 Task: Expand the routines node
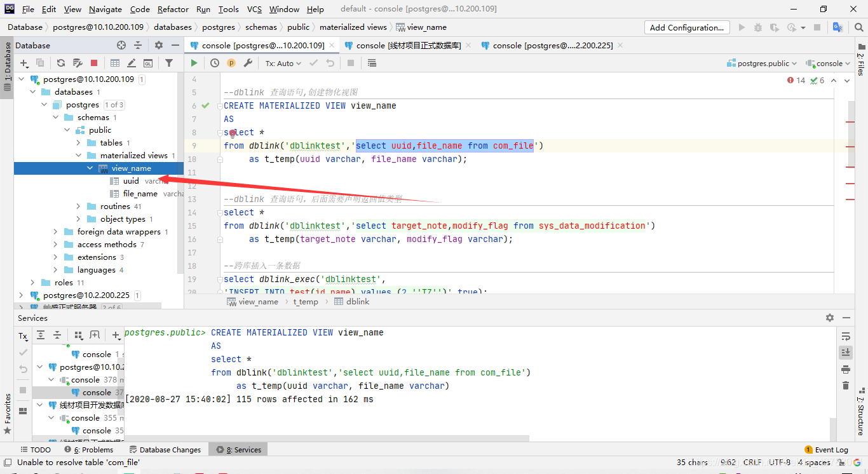pyautogui.click(x=79, y=207)
